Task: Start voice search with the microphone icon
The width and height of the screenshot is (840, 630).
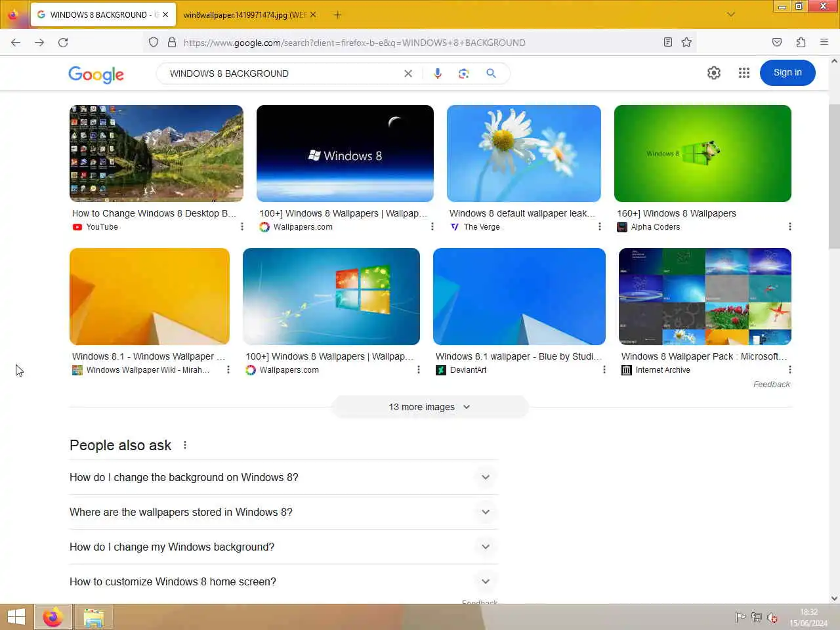Action: [438, 73]
